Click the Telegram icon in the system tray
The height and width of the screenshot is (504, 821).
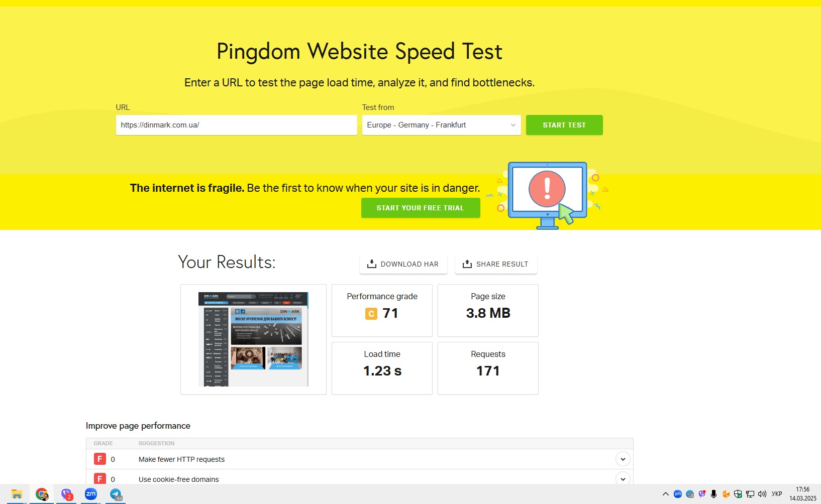tap(690, 494)
